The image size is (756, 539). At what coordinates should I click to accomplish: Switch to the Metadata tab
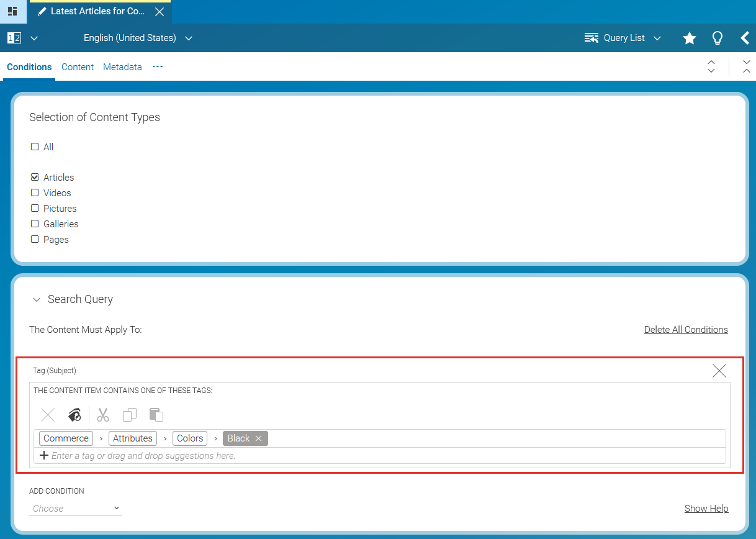coord(122,66)
